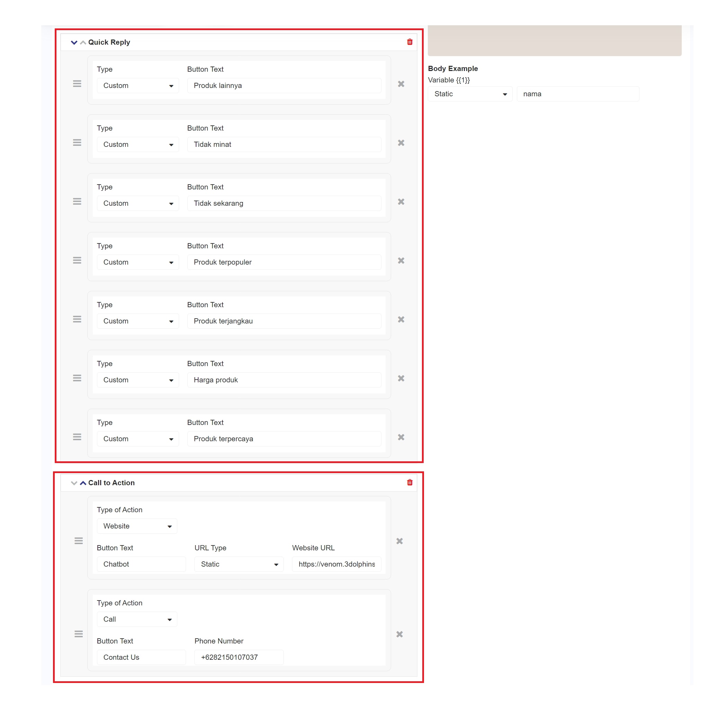
Task: Open Type of Action dropdown showing Website
Action: (x=137, y=526)
